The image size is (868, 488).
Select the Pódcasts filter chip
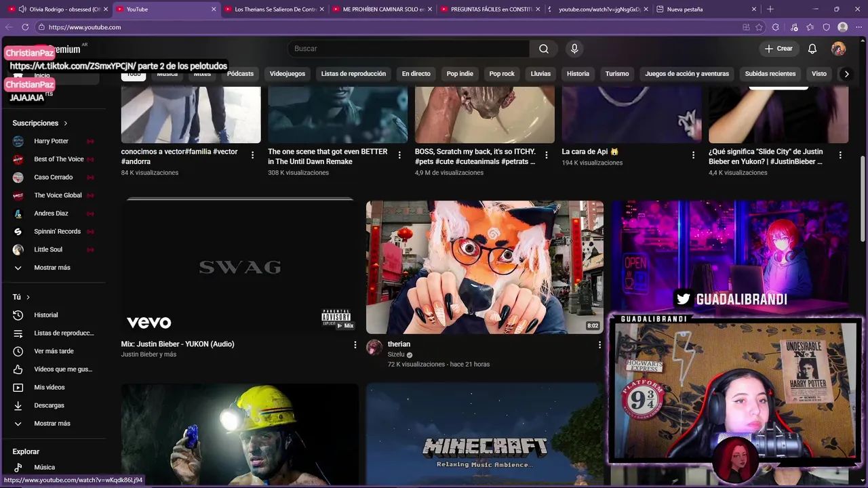240,74
